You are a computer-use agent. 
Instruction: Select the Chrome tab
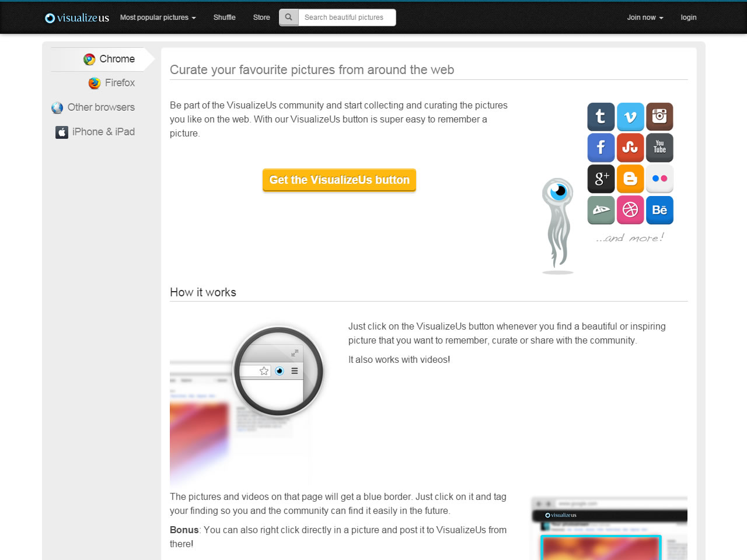point(103,59)
